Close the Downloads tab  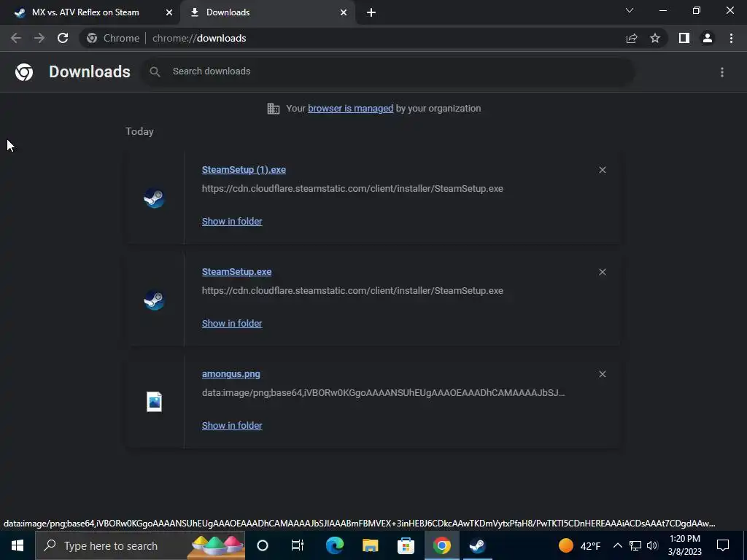point(344,13)
